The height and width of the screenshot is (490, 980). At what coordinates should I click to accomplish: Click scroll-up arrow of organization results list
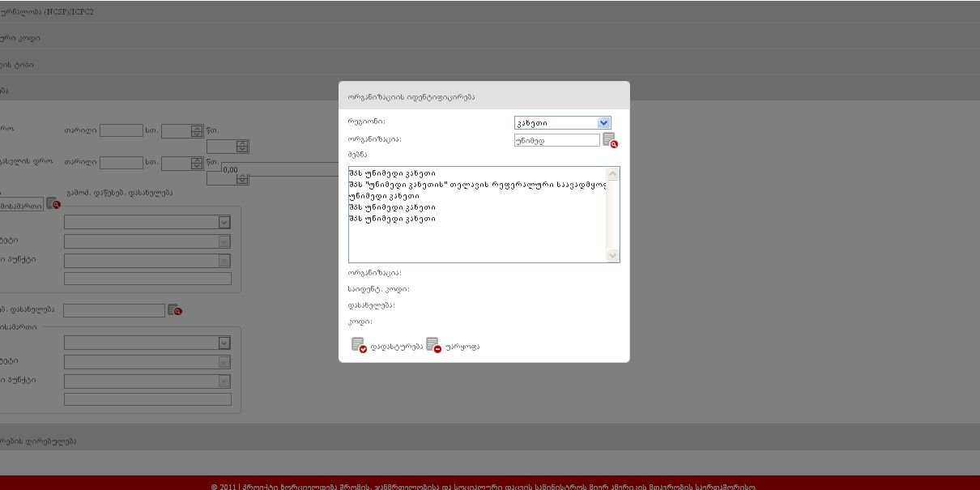click(613, 173)
